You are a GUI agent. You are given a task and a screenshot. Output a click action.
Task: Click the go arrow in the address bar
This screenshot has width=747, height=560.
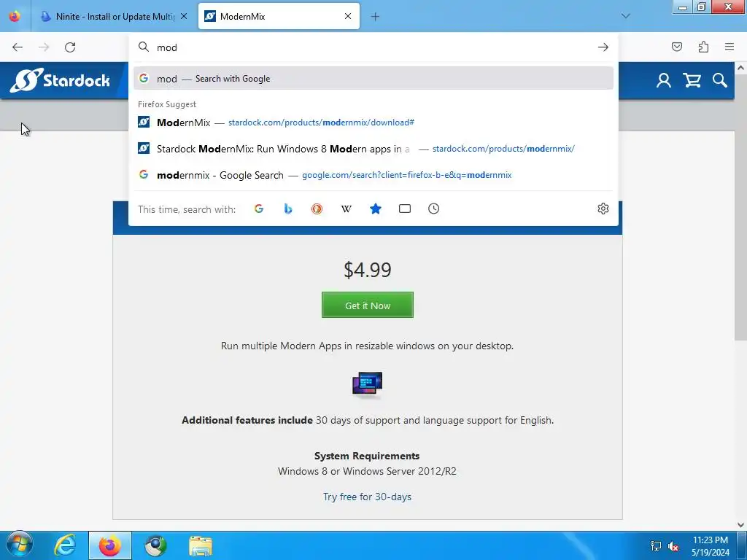click(x=603, y=47)
